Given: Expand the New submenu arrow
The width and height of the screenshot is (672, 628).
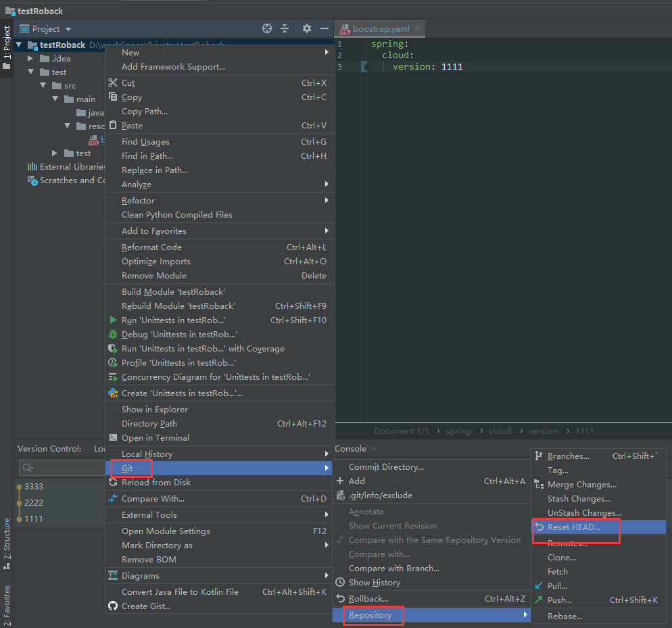Looking at the screenshot, I should click(x=327, y=52).
